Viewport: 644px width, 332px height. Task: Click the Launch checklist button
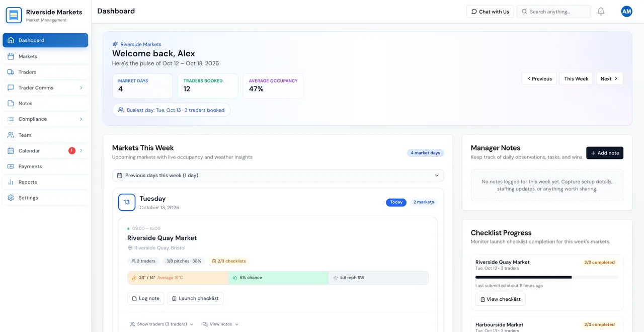coord(195,298)
